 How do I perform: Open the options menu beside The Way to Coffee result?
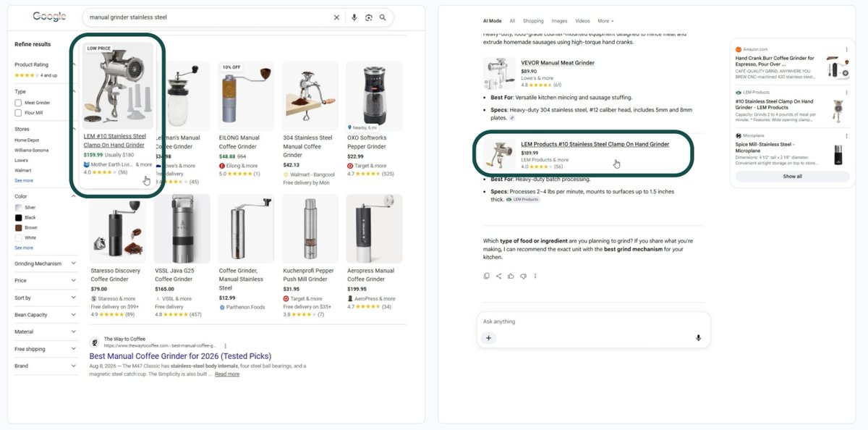pyautogui.click(x=225, y=345)
